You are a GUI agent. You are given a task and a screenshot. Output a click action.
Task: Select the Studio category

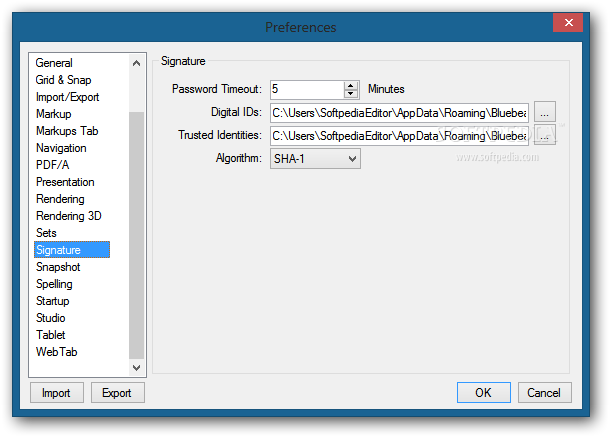[51, 318]
